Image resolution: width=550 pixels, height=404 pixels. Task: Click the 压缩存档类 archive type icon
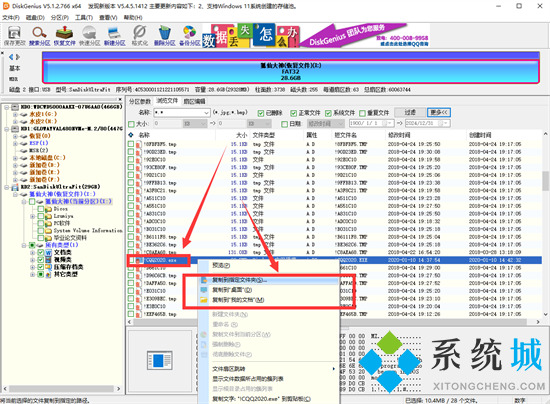point(48,267)
